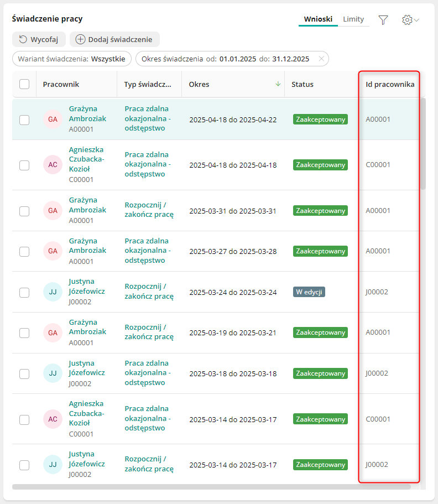This screenshot has width=438, height=504.
Task: Click GA avatar in 2025-03-27 do 2025-03-28 row
Action: [x=53, y=251]
